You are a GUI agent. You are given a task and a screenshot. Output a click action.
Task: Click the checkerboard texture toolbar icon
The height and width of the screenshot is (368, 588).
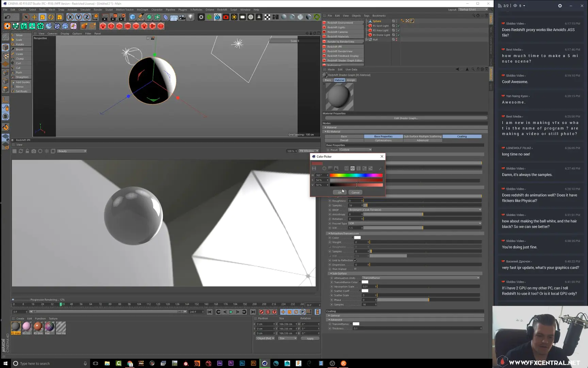click(x=267, y=17)
